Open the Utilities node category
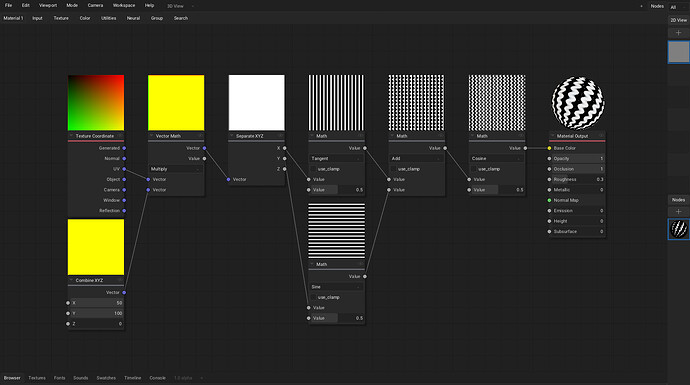 pos(109,18)
